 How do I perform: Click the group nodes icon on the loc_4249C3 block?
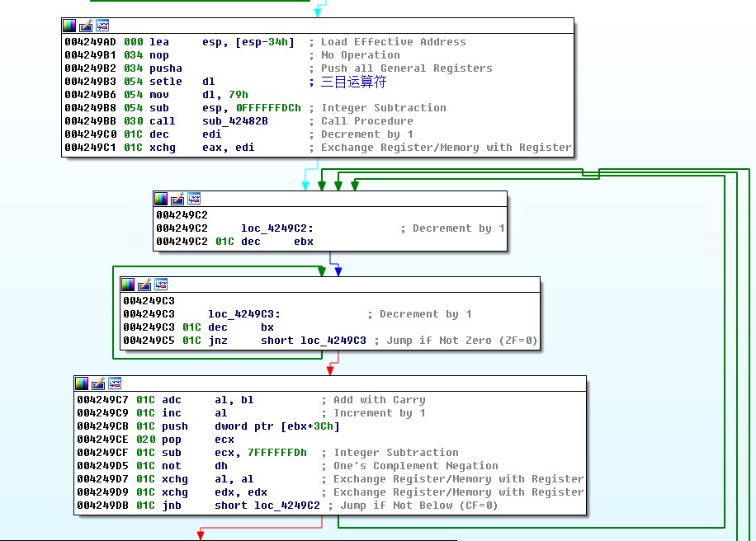click(161, 285)
